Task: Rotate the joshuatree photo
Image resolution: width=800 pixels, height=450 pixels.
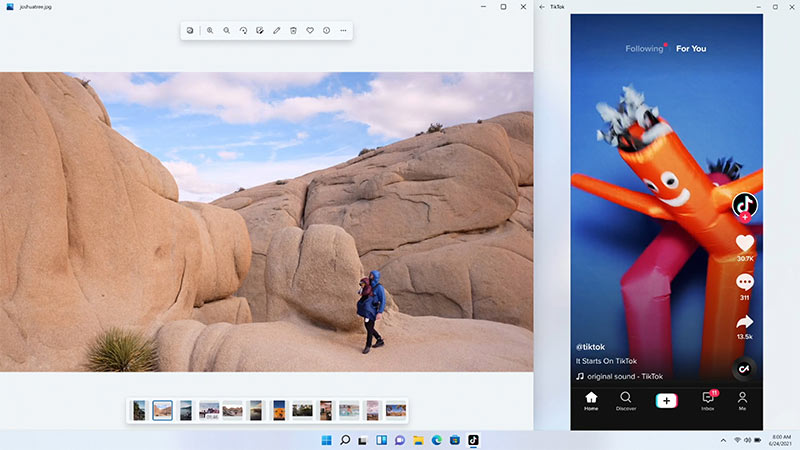Action: [243, 31]
